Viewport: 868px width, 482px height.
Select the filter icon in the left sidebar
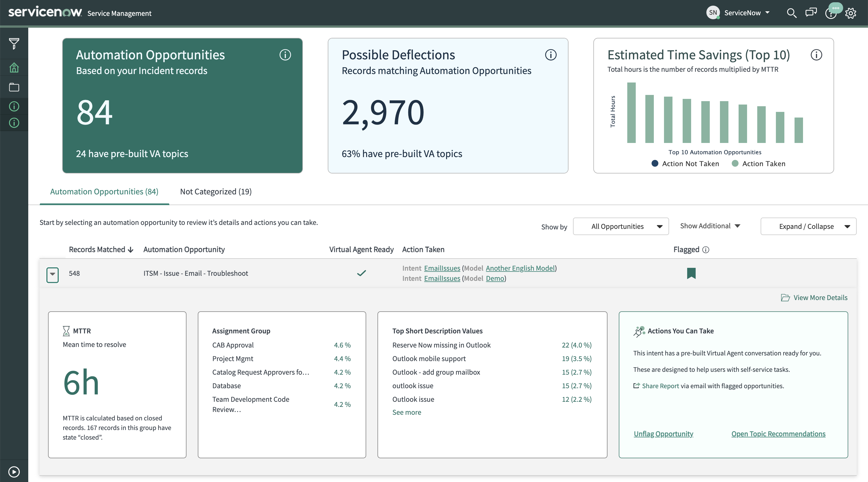point(14,44)
